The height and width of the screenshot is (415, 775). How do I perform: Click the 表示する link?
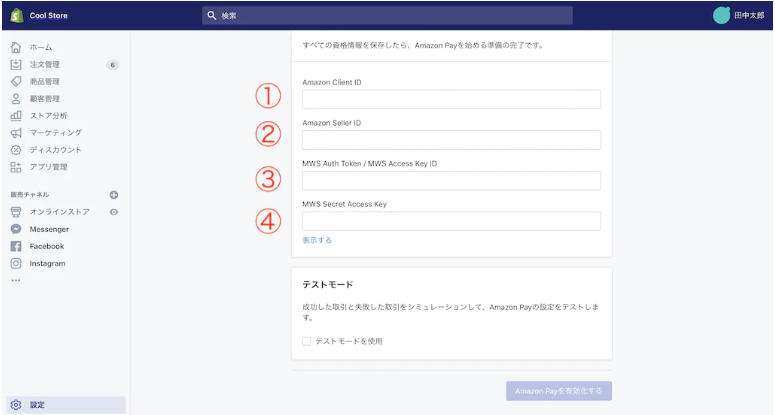coord(317,240)
